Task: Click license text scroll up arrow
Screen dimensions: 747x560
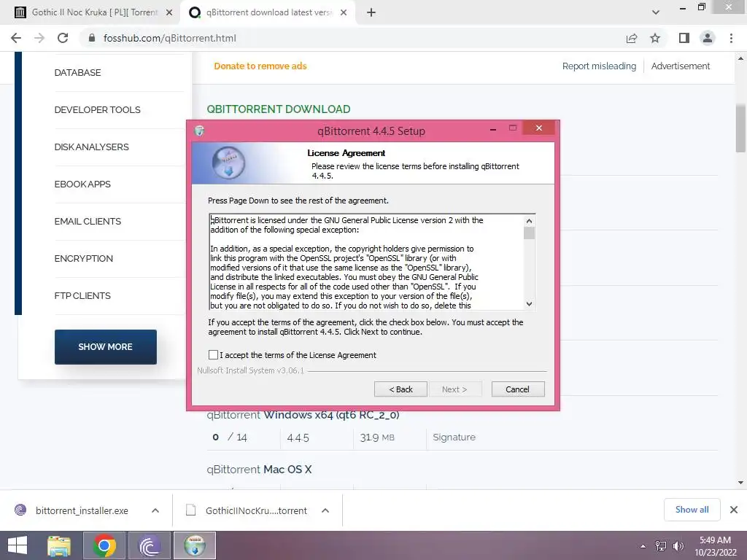Action: (x=529, y=221)
